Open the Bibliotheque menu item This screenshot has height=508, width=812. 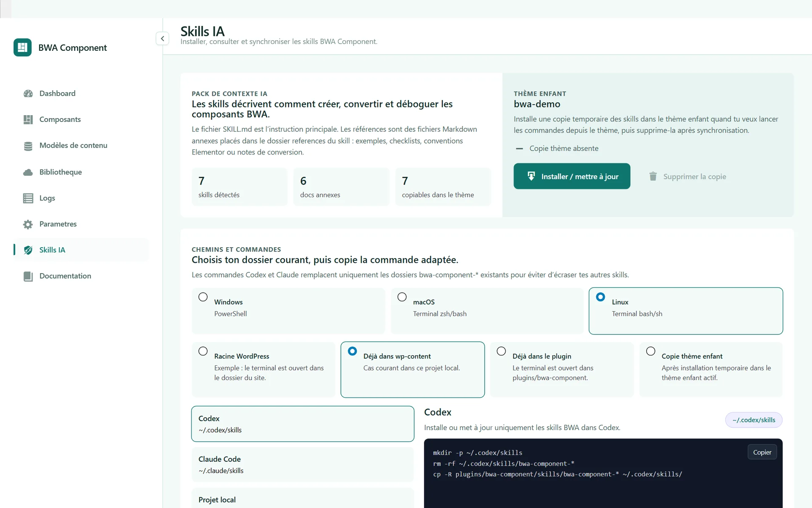[81, 172]
